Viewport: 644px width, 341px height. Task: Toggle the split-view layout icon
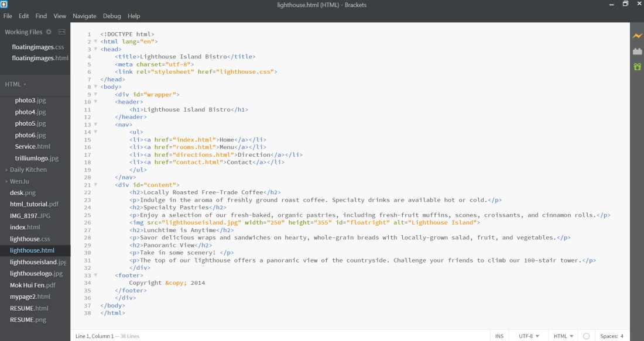(x=61, y=32)
